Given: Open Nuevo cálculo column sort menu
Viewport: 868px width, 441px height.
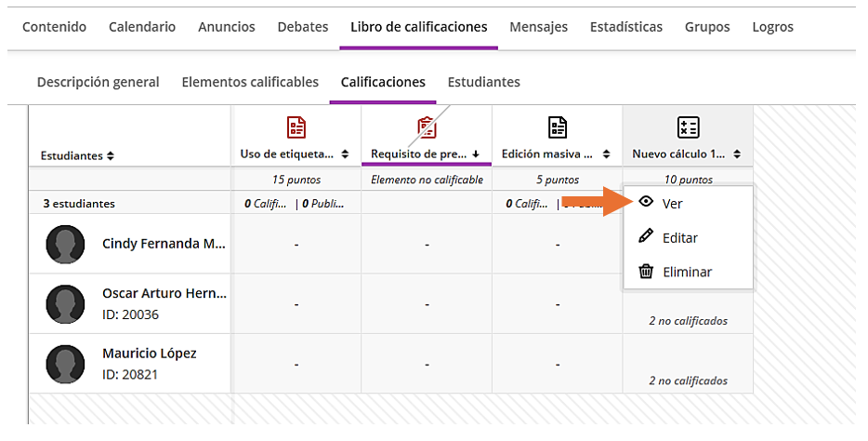Looking at the screenshot, I should click(x=736, y=154).
